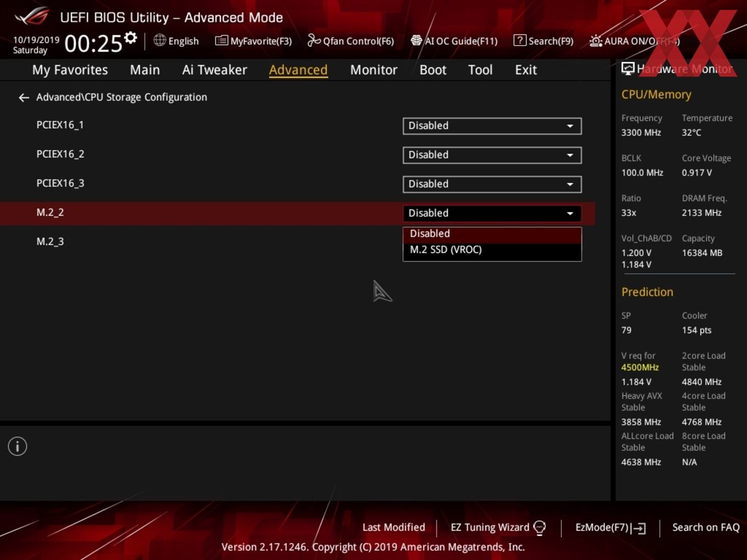Click the Search question mark icon

click(520, 40)
